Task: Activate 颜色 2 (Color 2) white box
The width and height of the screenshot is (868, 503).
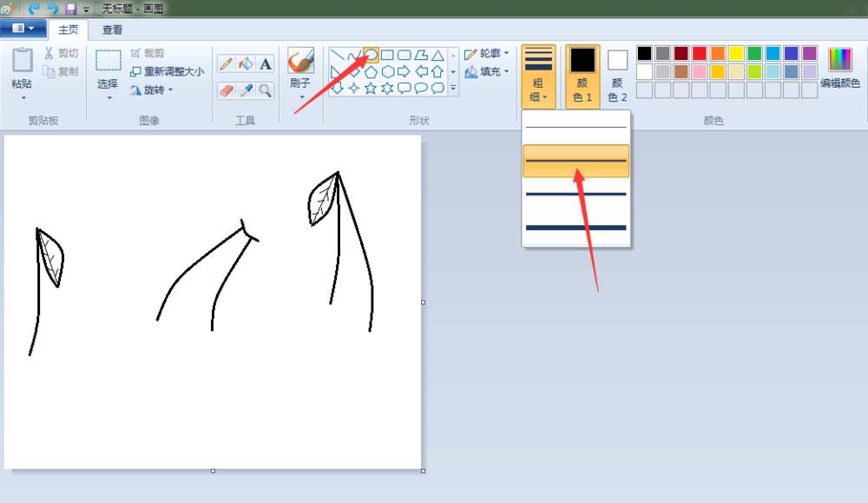Action: tap(617, 76)
